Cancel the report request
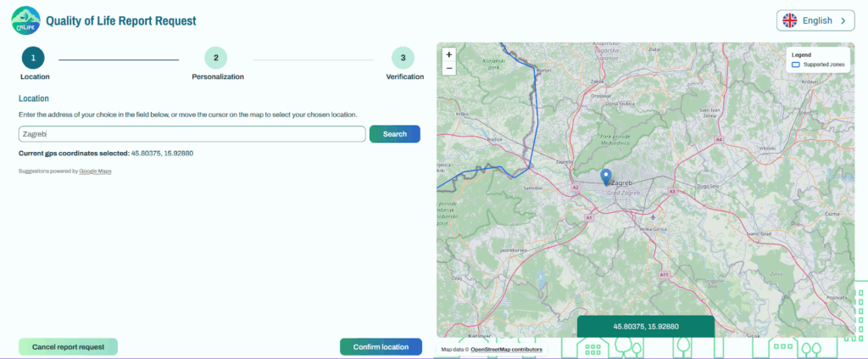Image resolution: width=868 pixels, height=359 pixels. coord(68,346)
